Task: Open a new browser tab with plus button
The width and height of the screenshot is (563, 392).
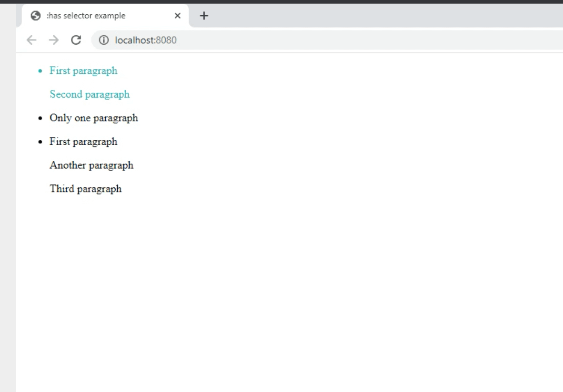Action: tap(204, 15)
